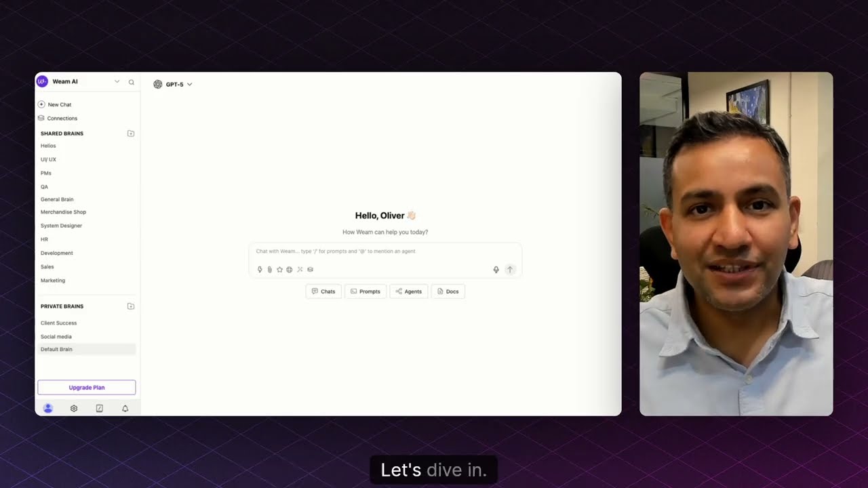Open settings via the gear icon
The image size is (868, 488).
coord(74,408)
